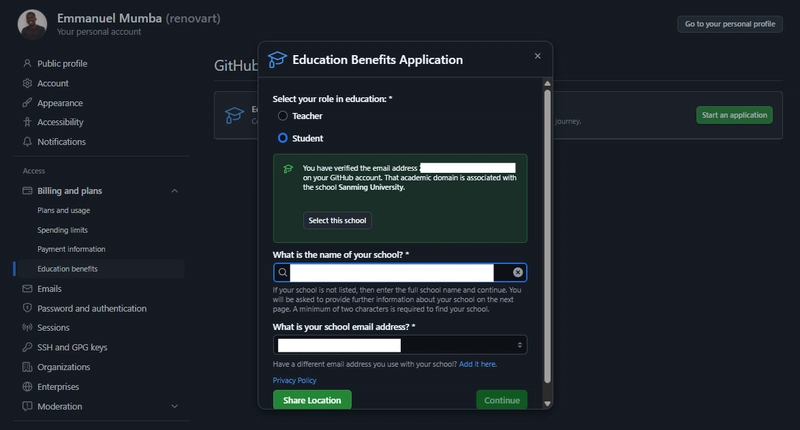Click Go to your personal profile button

[730, 24]
